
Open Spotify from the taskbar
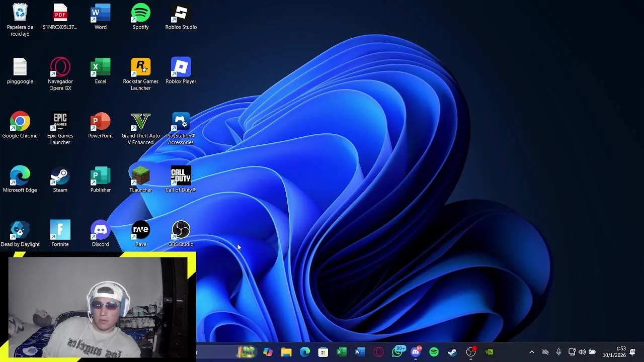(434, 352)
